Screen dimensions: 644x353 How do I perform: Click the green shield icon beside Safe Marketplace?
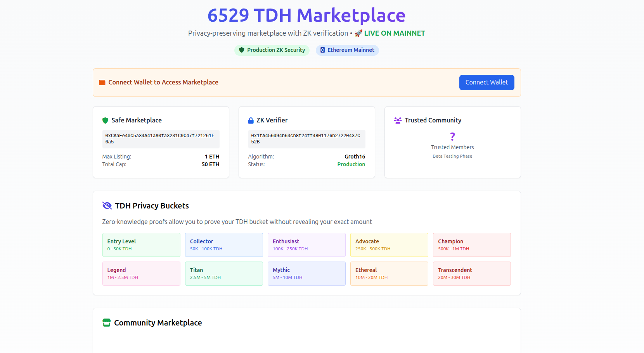pyautogui.click(x=105, y=121)
